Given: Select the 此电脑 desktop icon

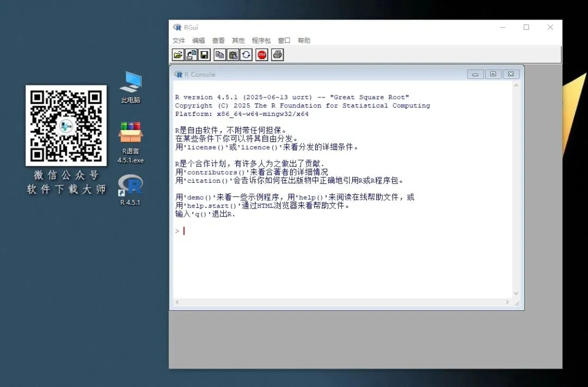Looking at the screenshot, I should (x=131, y=87).
